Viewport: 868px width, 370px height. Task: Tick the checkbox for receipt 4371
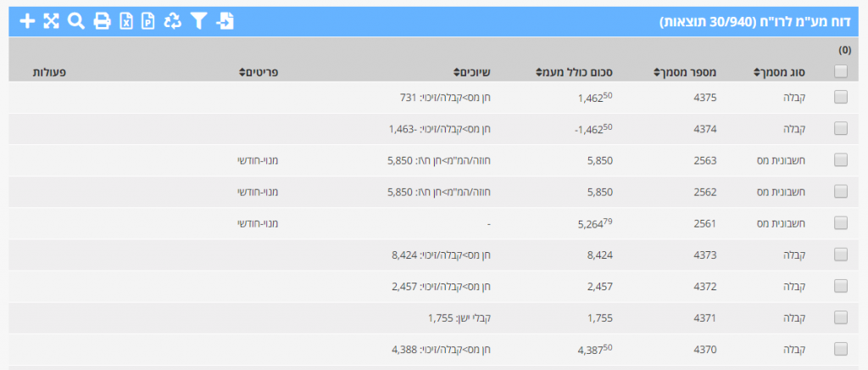(x=841, y=317)
